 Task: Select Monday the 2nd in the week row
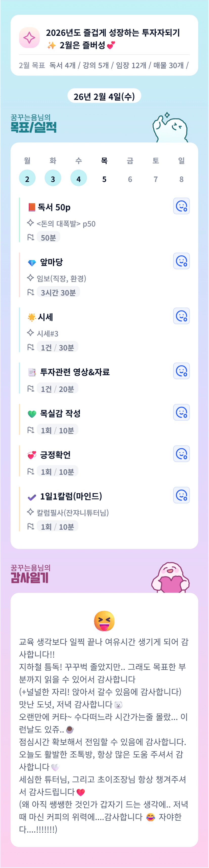(x=27, y=178)
